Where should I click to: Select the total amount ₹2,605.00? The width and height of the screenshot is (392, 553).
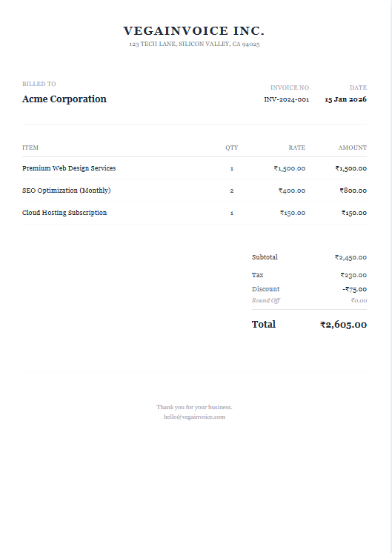[x=343, y=325]
